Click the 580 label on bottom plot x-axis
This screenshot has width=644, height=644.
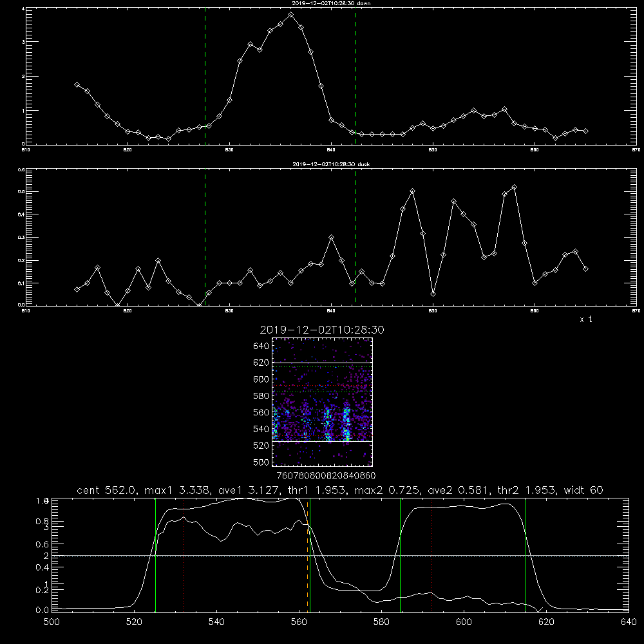[x=381, y=621]
